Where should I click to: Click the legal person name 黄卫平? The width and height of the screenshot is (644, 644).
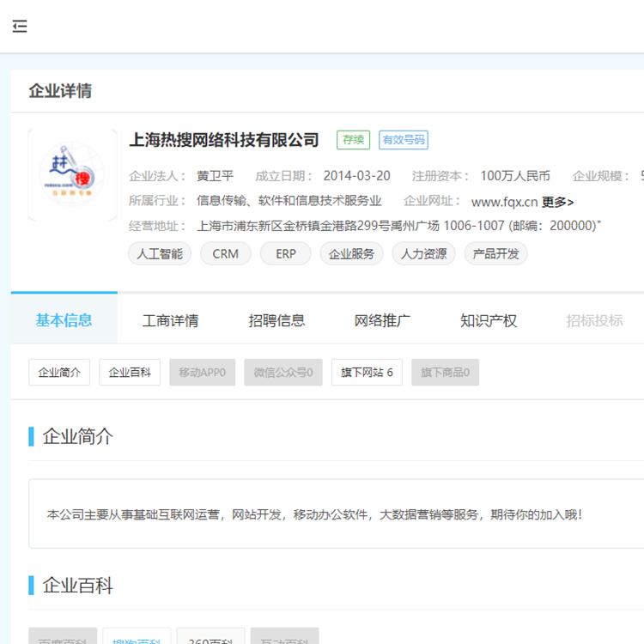click(216, 176)
